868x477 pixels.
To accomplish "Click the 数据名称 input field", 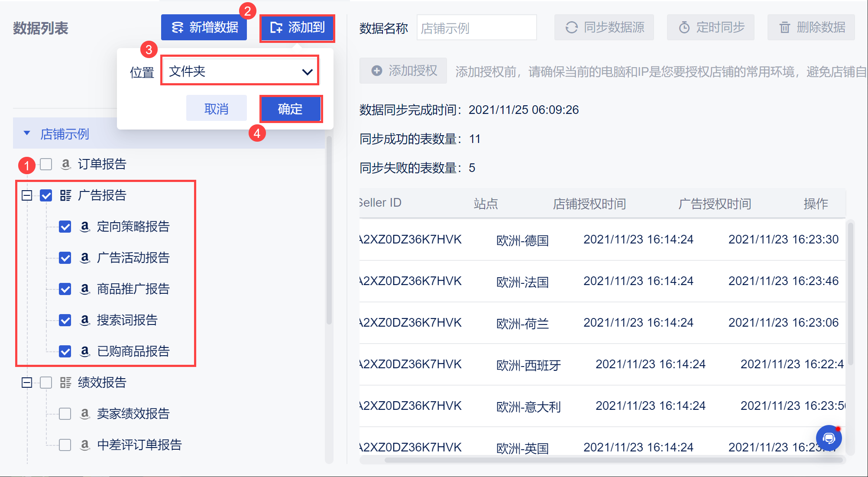I will (x=476, y=28).
